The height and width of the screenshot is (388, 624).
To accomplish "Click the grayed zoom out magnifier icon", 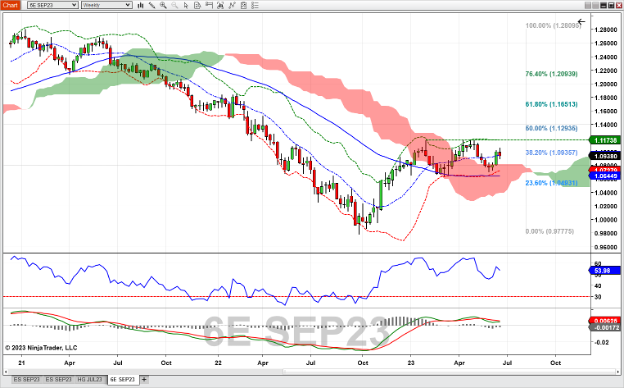I will click(x=175, y=5).
